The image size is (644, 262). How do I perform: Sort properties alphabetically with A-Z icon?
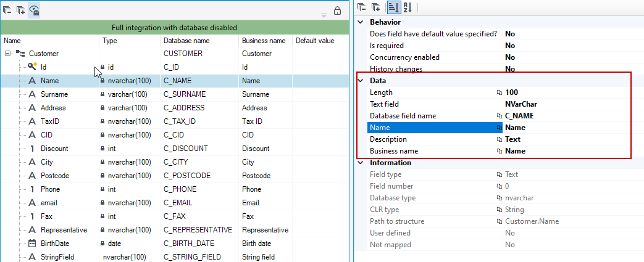[x=407, y=7]
